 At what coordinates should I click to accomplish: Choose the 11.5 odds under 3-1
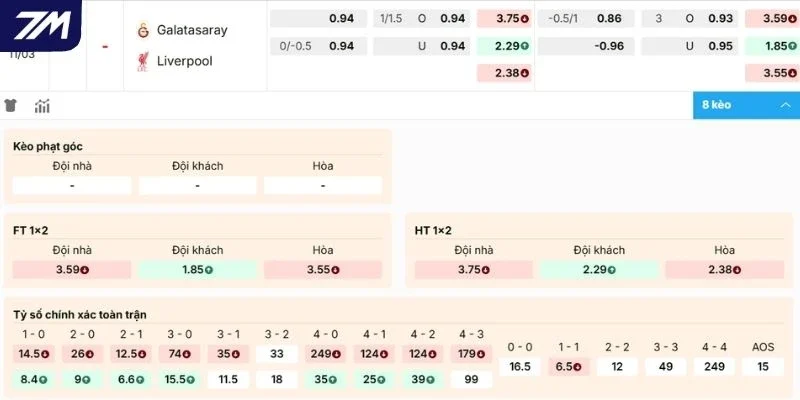[228, 380]
